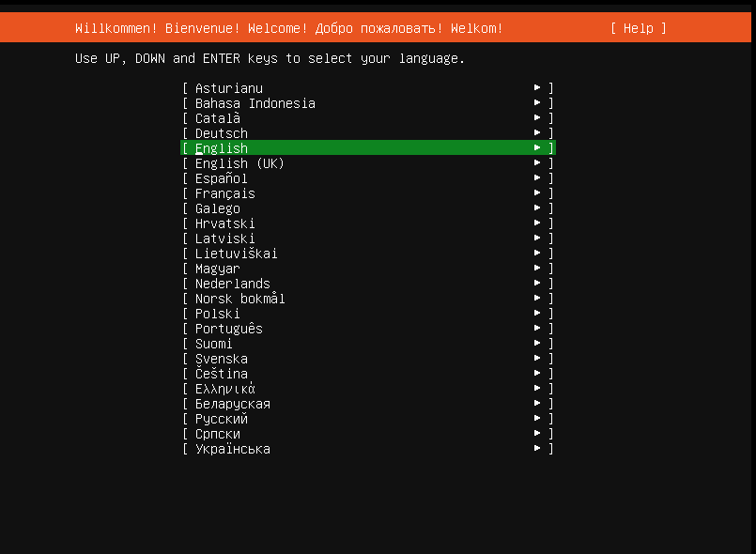The height and width of the screenshot is (554, 756).
Task: Choose Català from the language list
Action: [368, 118]
